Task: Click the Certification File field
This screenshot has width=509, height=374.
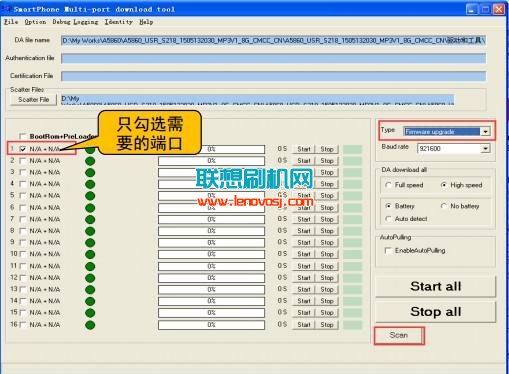Action: point(273,76)
